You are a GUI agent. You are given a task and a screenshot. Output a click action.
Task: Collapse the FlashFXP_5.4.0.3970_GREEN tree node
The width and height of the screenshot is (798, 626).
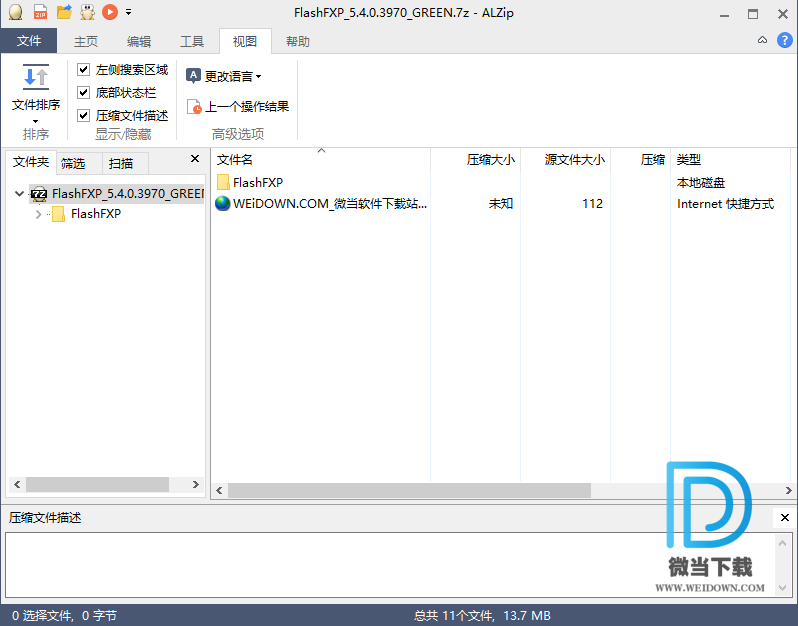click(x=19, y=193)
